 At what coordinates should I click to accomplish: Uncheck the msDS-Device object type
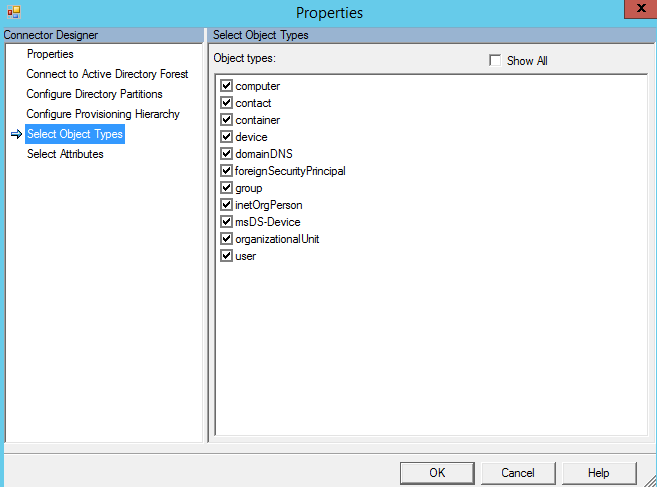point(226,222)
